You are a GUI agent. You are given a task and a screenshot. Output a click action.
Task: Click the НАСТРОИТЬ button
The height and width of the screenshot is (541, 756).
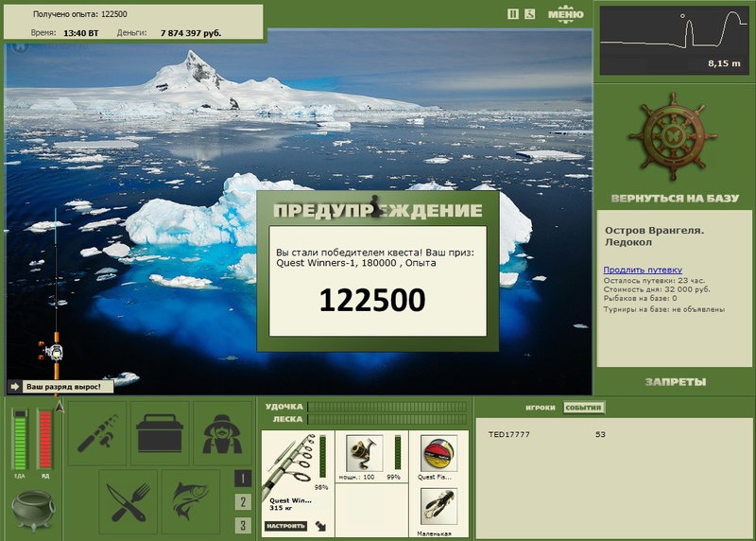click(x=285, y=526)
